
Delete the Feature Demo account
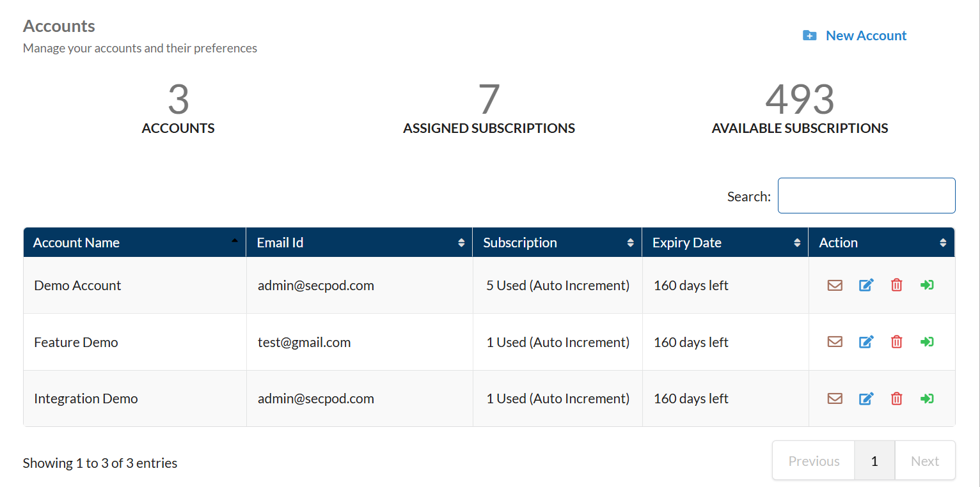click(897, 342)
